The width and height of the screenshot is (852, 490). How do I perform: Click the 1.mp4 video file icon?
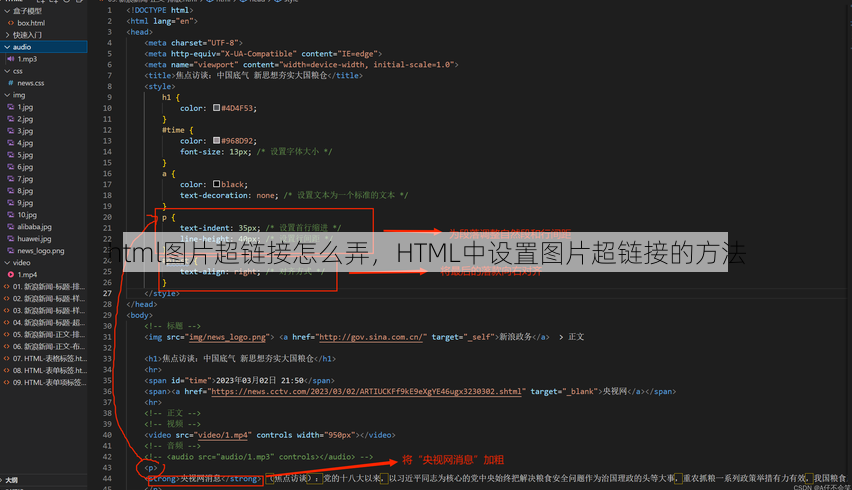tap(10, 274)
